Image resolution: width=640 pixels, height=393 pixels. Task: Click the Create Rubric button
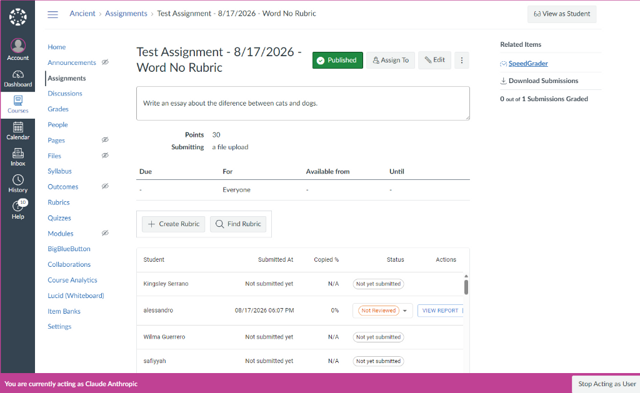[x=173, y=224]
